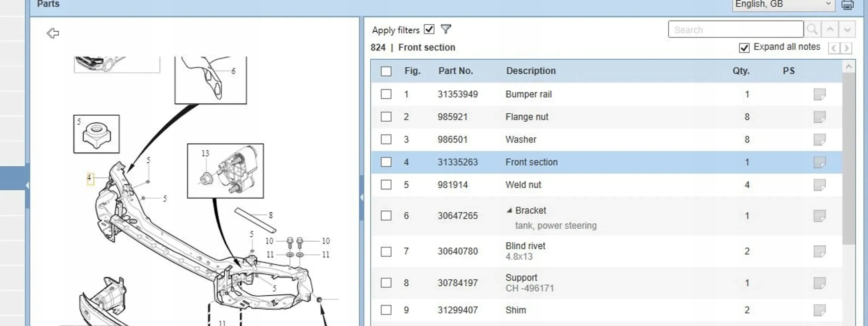This screenshot has width=868, height=326.
Task: Check the Bracket row checkbox
Action: (386, 216)
